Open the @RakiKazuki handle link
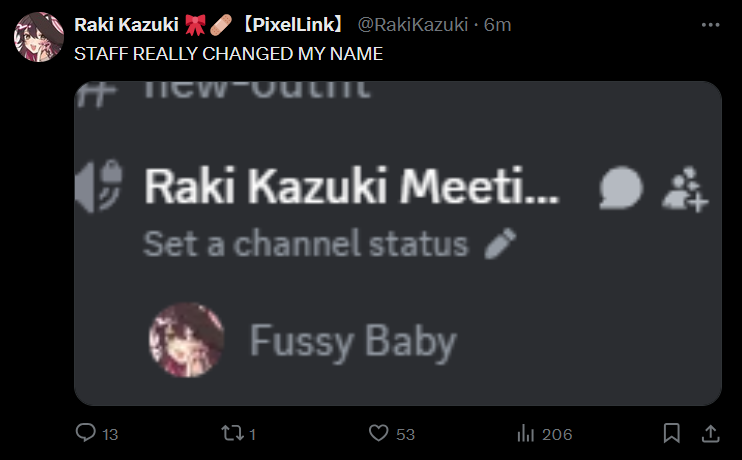 [x=412, y=24]
